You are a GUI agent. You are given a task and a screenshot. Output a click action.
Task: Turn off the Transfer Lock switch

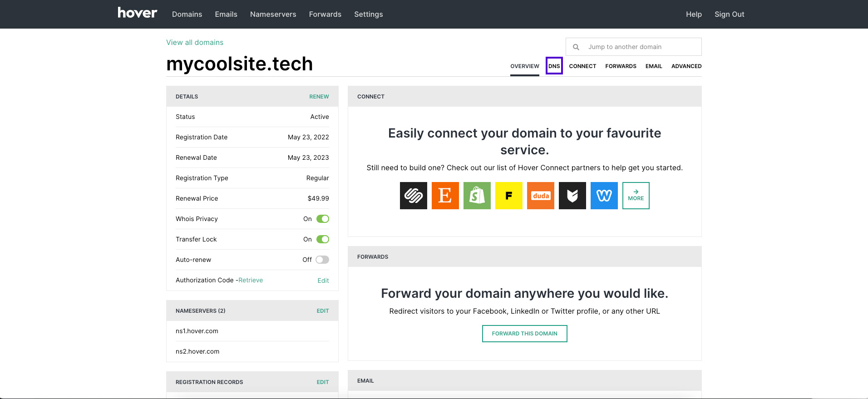[323, 239]
